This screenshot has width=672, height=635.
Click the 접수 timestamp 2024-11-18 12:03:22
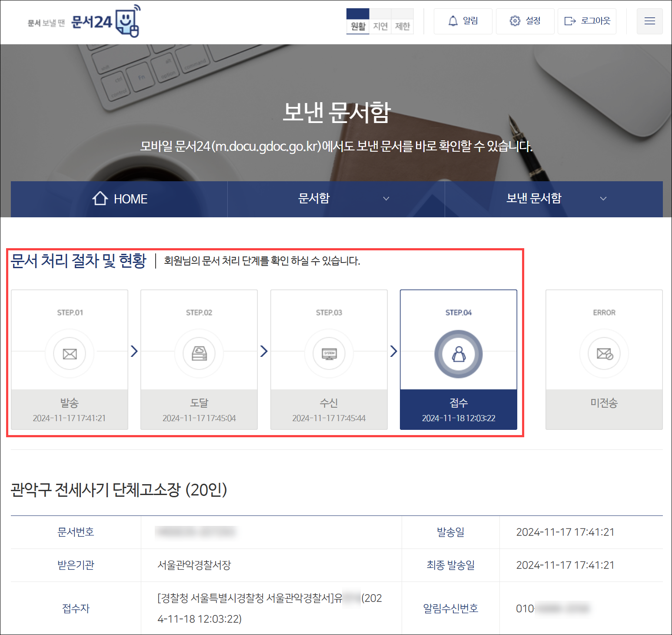click(x=459, y=418)
